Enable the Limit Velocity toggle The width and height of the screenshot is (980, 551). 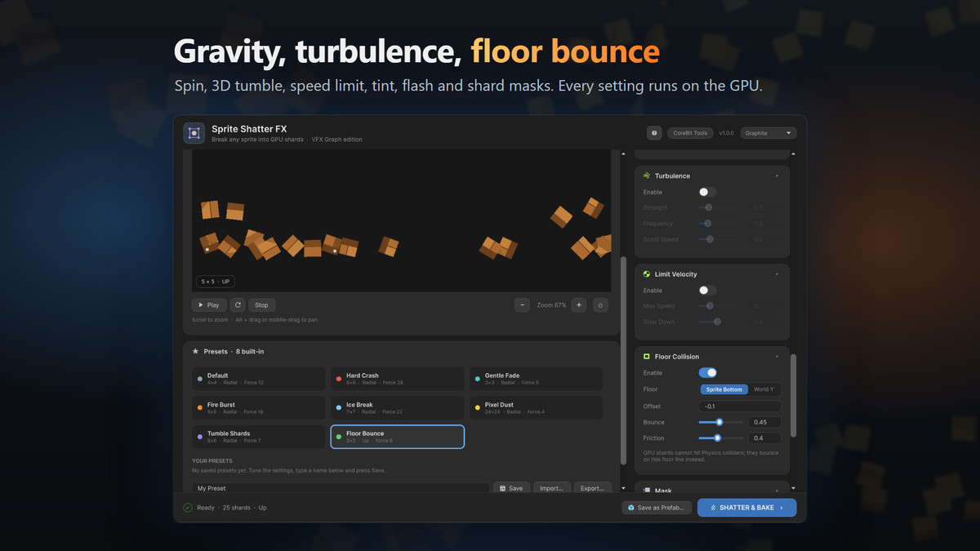pyautogui.click(x=707, y=291)
